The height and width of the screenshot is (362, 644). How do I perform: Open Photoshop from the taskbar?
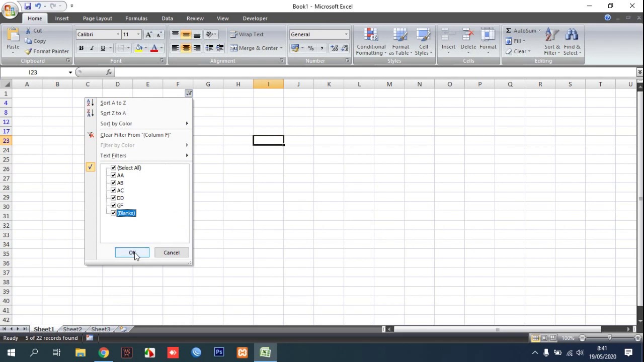point(219,352)
